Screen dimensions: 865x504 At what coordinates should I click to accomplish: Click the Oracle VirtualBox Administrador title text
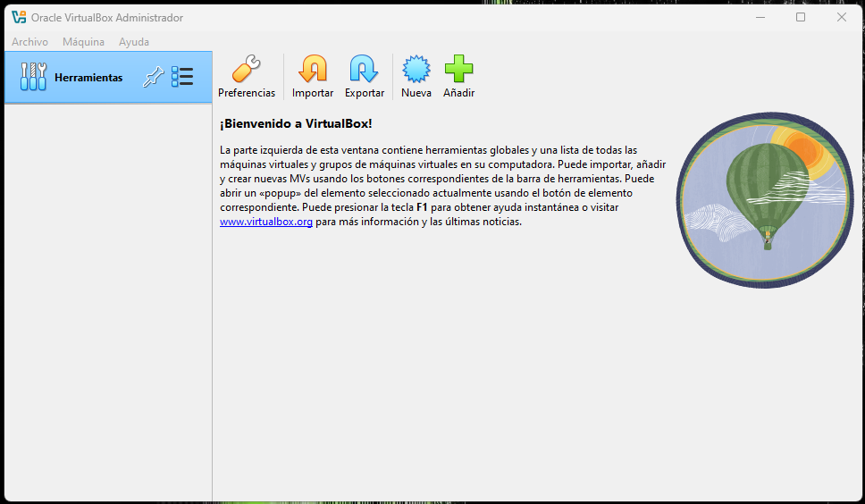[107, 17]
